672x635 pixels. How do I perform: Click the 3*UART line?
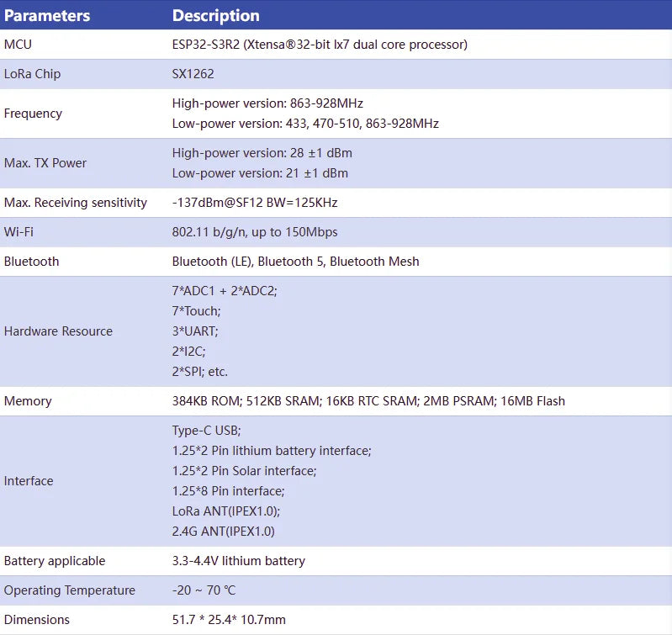point(195,331)
